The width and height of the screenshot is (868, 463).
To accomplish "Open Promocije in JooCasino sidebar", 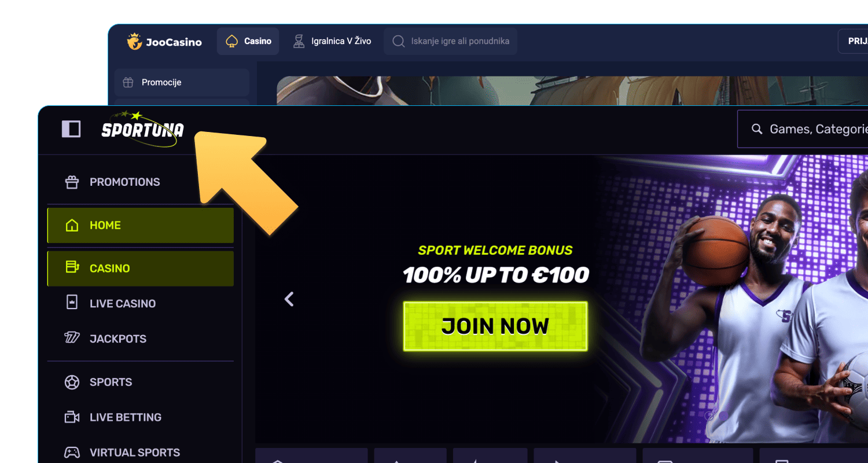I will click(x=182, y=82).
